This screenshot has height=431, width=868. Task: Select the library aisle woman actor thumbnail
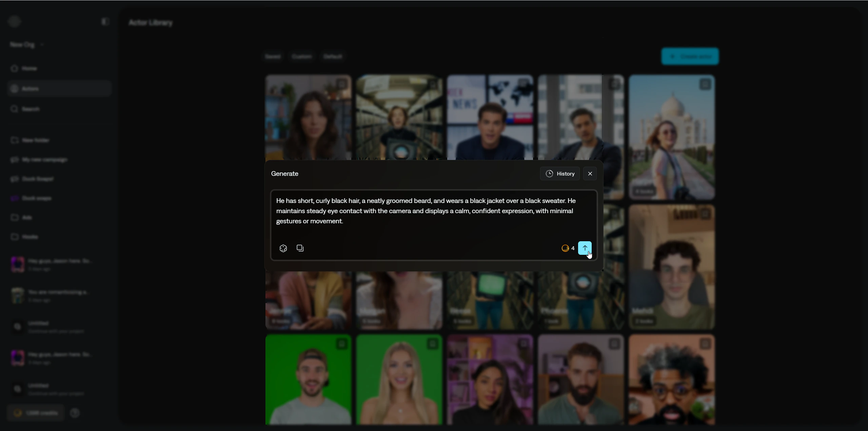tap(399, 117)
